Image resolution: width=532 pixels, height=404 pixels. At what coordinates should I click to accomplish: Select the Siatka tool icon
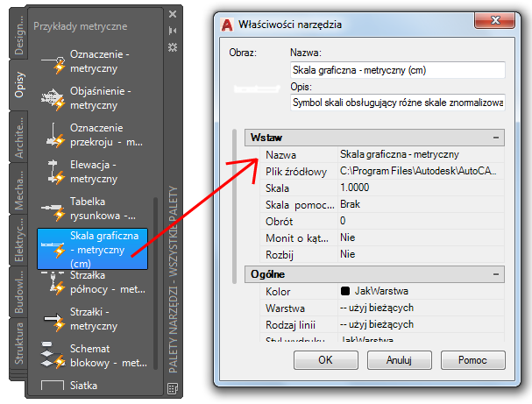pyautogui.click(x=53, y=386)
